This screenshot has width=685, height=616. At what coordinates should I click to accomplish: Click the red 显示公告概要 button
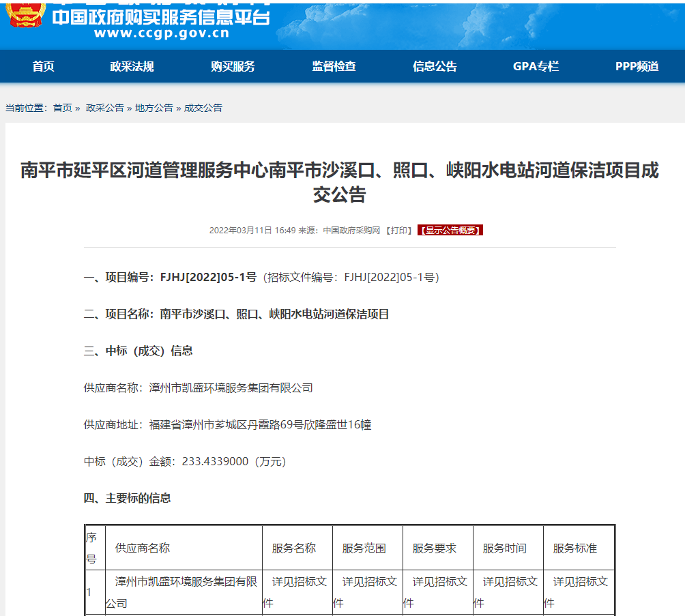click(450, 231)
